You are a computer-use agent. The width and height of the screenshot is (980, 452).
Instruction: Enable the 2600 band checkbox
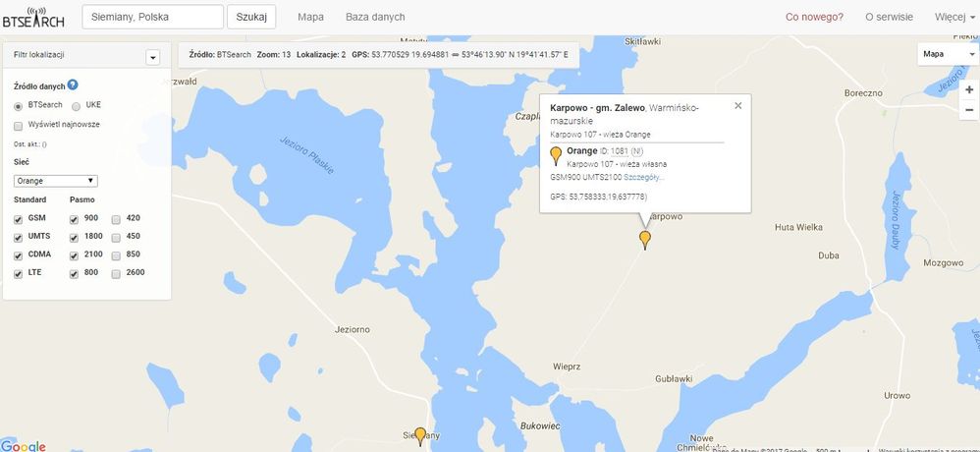pos(116,274)
